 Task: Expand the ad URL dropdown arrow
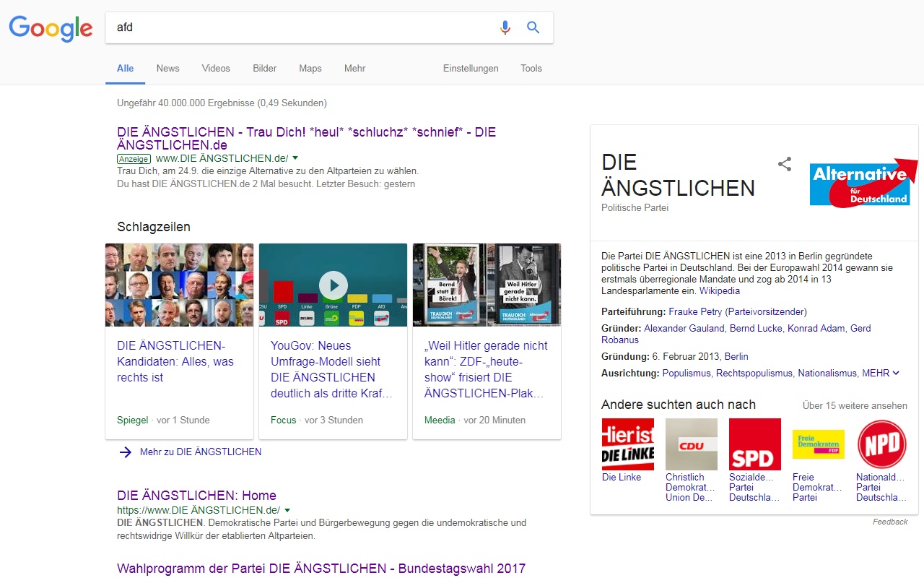[x=295, y=158]
